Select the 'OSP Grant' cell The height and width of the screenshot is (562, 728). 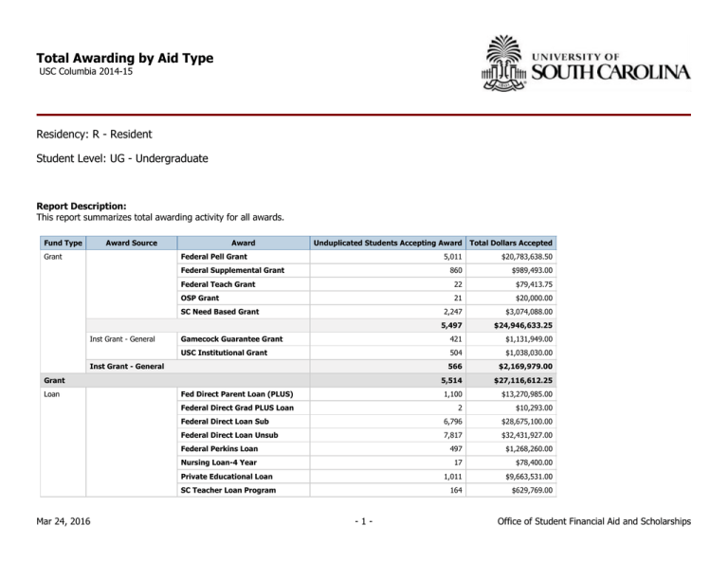pos(244,298)
